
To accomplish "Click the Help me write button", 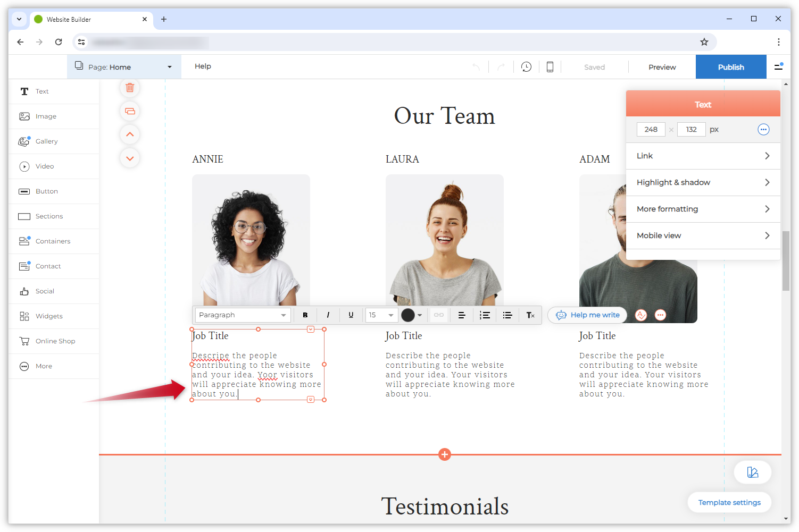I will 588,315.
